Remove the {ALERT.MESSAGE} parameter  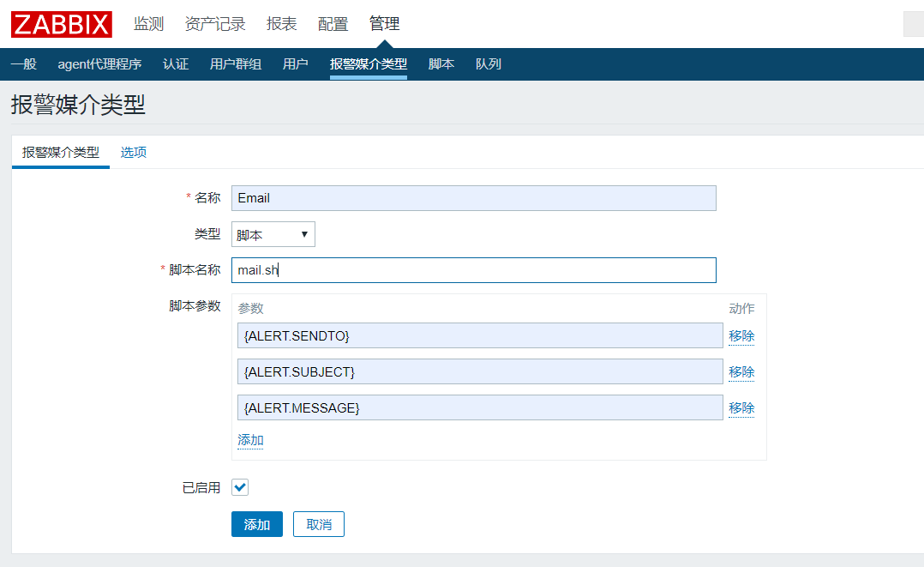click(741, 408)
